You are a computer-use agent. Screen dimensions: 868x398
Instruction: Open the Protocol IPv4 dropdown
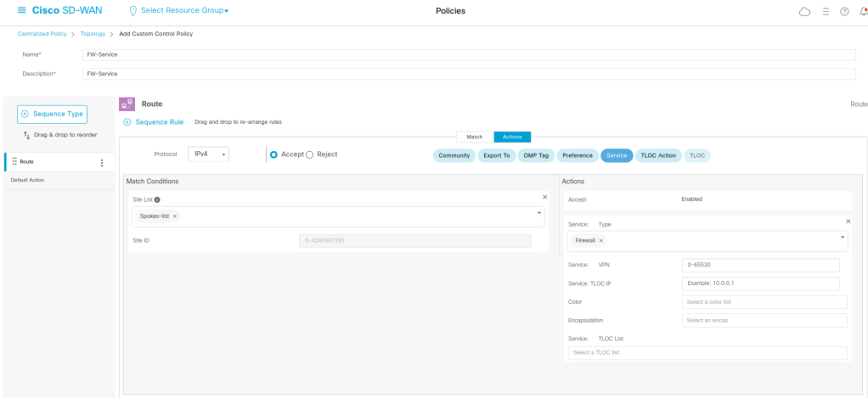click(x=208, y=154)
